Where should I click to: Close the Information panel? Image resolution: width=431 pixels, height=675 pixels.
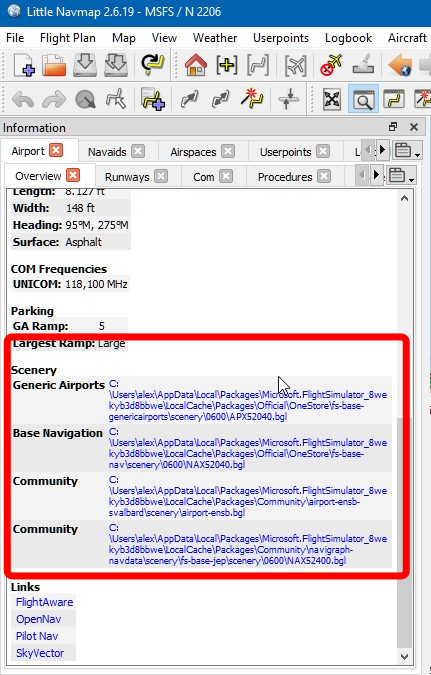[414, 127]
